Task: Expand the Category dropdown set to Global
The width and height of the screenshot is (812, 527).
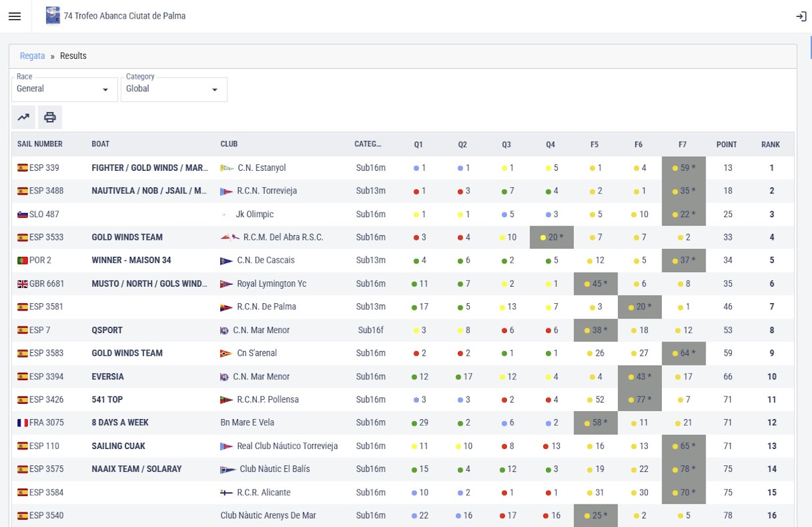Action: (173, 89)
